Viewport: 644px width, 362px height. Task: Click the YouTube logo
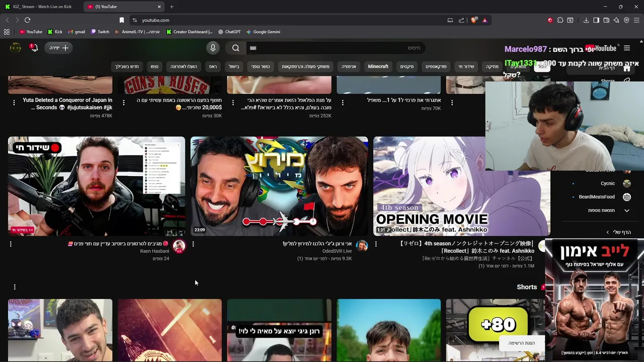[601, 48]
